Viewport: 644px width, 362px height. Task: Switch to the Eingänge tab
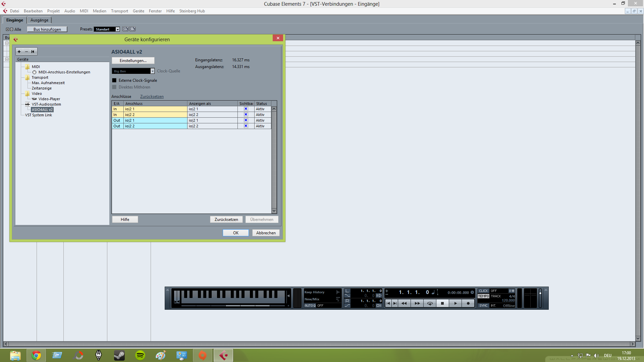tap(15, 20)
